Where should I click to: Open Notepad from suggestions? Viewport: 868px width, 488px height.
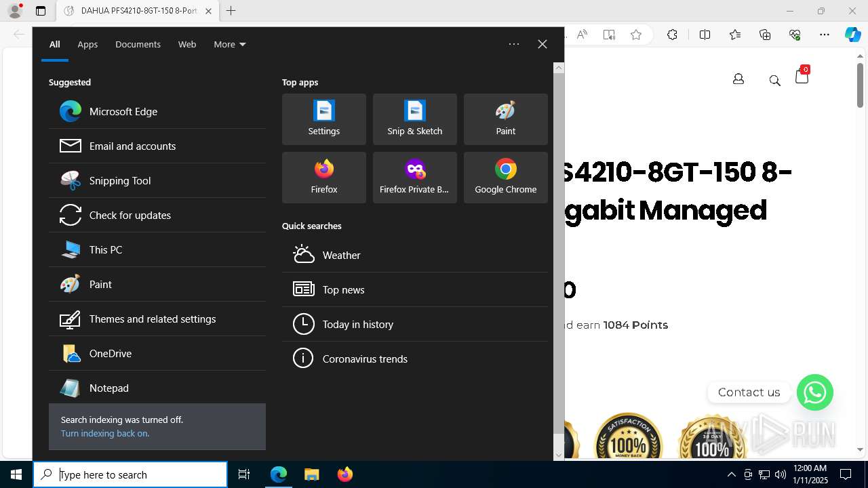(x=157, y=388)
